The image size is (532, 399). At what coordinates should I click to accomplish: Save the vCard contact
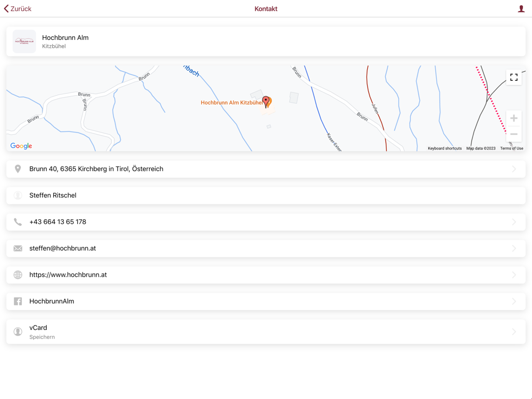(266, 332)
